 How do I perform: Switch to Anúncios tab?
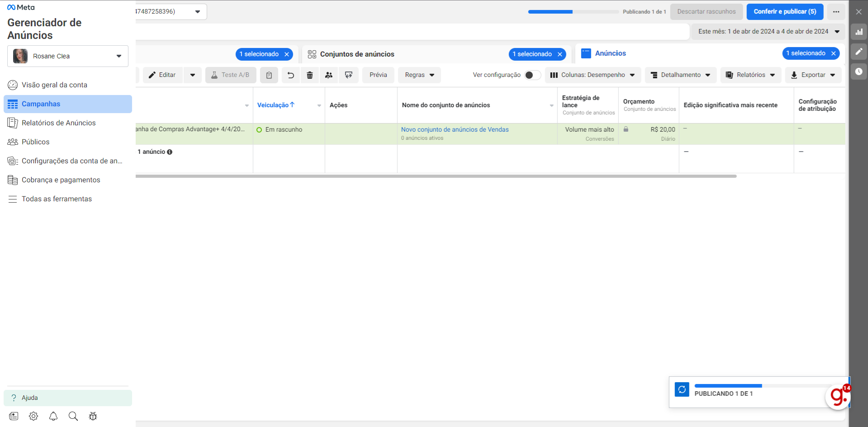[610, 53]
